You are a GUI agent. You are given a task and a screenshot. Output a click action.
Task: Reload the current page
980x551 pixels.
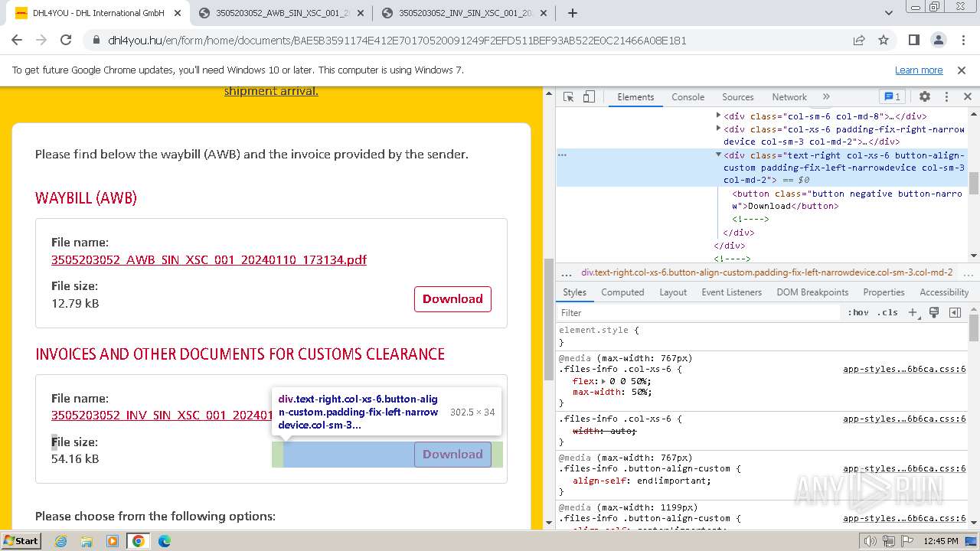tap(66, 41)
